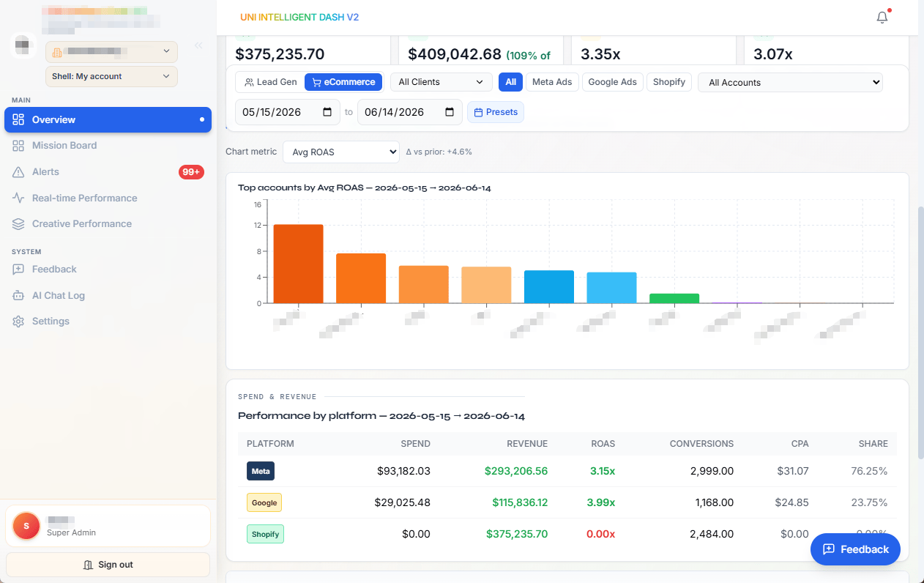This screenshot has height=583, width=924.
Task: Click the UNI INTELLIGENT DASH V2 title
Action: click(299, 17)
